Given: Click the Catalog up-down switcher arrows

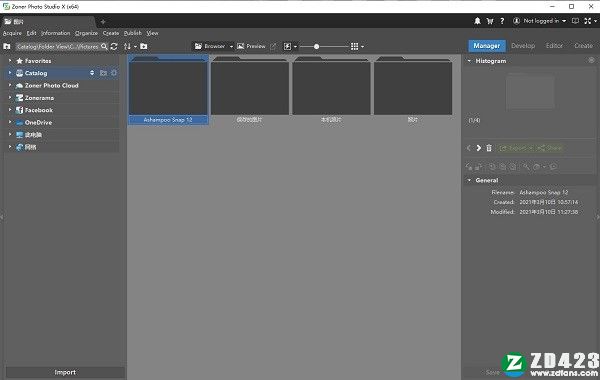Looking at the screenshot, I should point(92,73).
